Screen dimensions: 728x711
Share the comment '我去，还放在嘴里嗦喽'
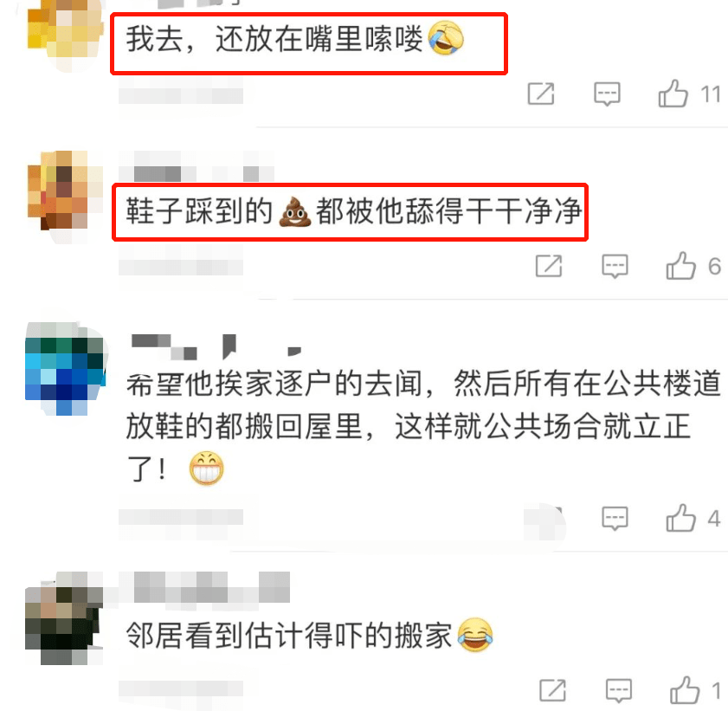(x=541, y=94)
